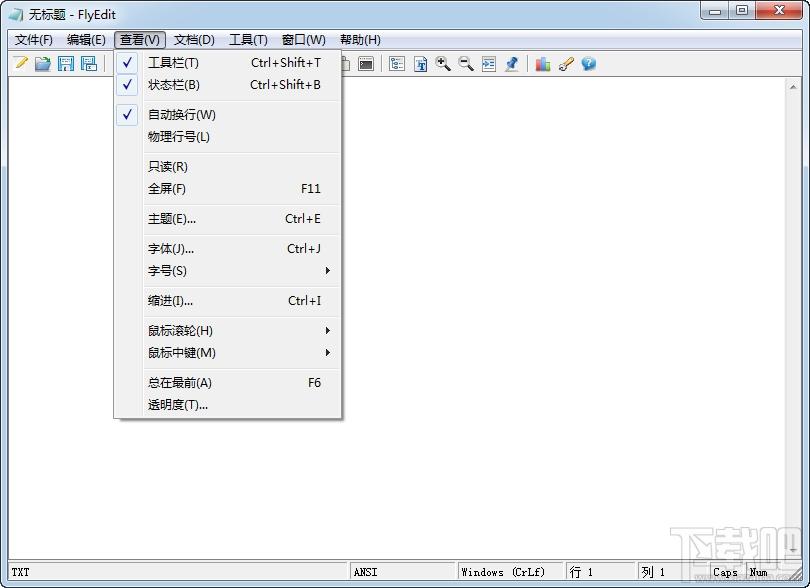Click the pushpin always-on-top icon
This screenshot has width=810, height=588.
[x=512, y=64]
